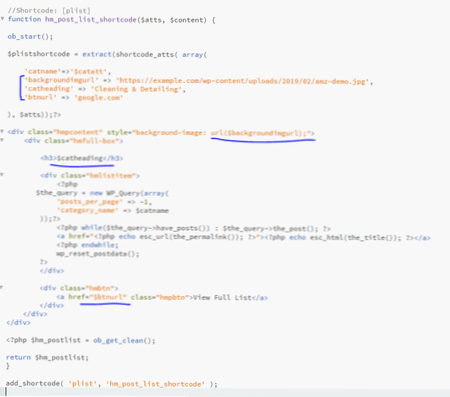Click href="$btnurl" attribute
450x397 pixels.
click(98, 297)
